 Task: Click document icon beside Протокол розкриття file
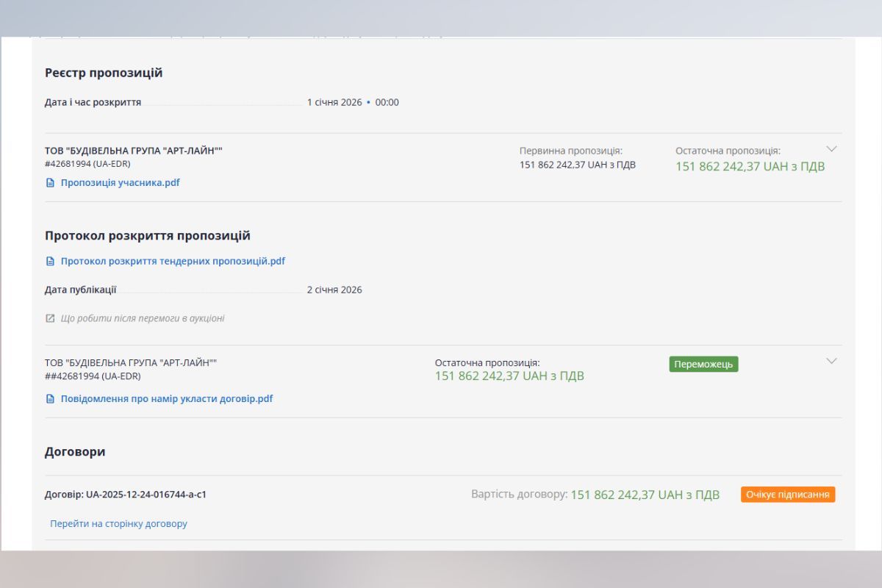pyautogui.click(x=50, y=261)
